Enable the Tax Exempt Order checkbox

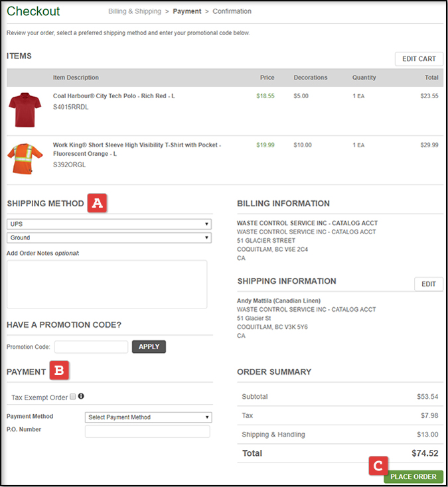point(72,397)
